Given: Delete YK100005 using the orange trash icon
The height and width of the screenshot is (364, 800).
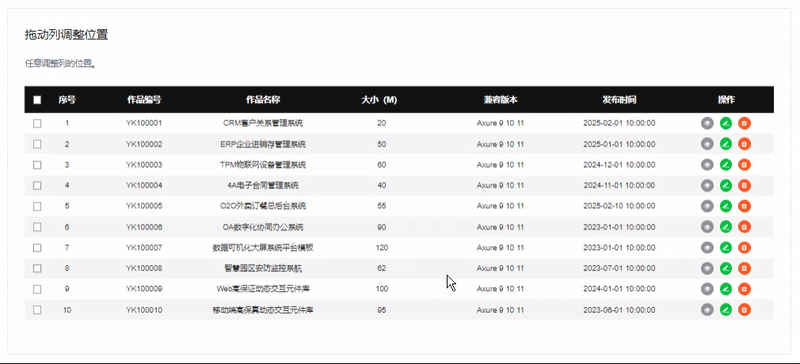Looking at the screenshot, I should [x=744, y=206].
